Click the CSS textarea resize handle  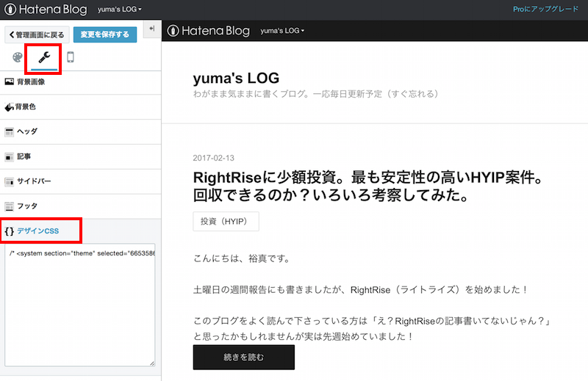(152, 363)
